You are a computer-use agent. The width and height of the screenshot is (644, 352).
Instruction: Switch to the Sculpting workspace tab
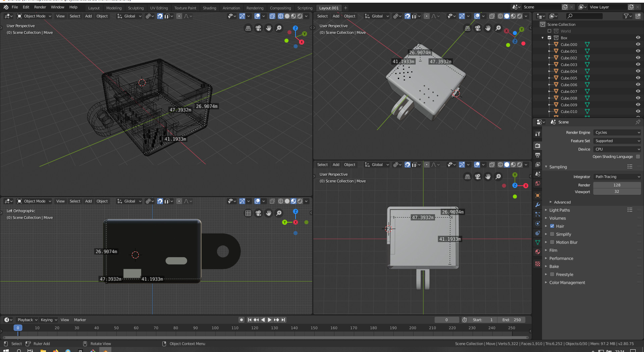point(136,8)
